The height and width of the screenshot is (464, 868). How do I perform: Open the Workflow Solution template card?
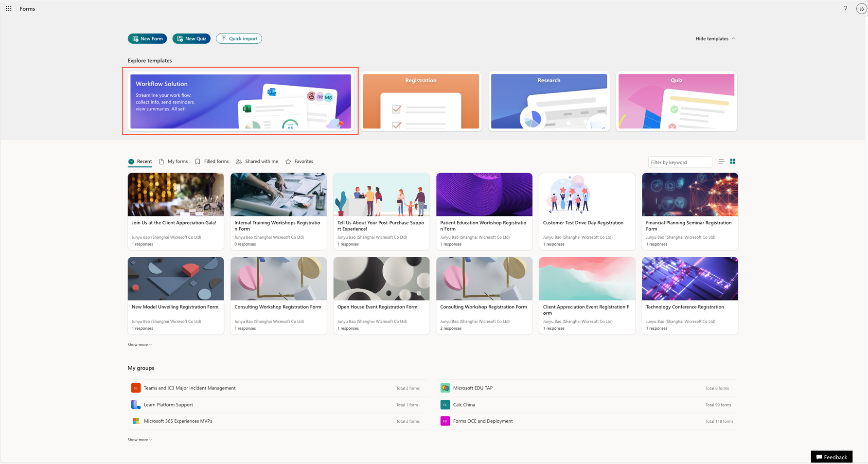click(241, 101)
